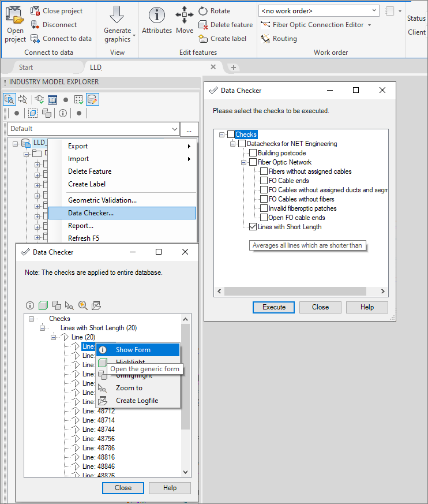
Task: Click the Open project icon
Action: [15, 16]
